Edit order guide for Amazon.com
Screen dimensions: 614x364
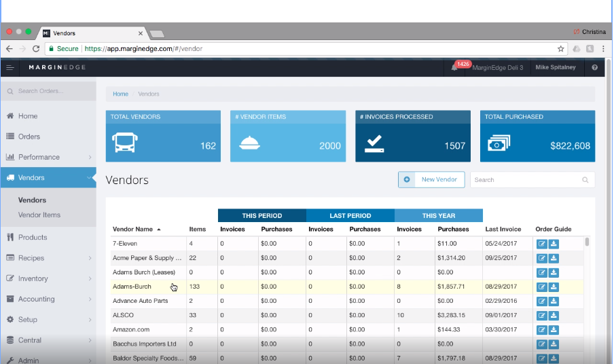(541, 330)
